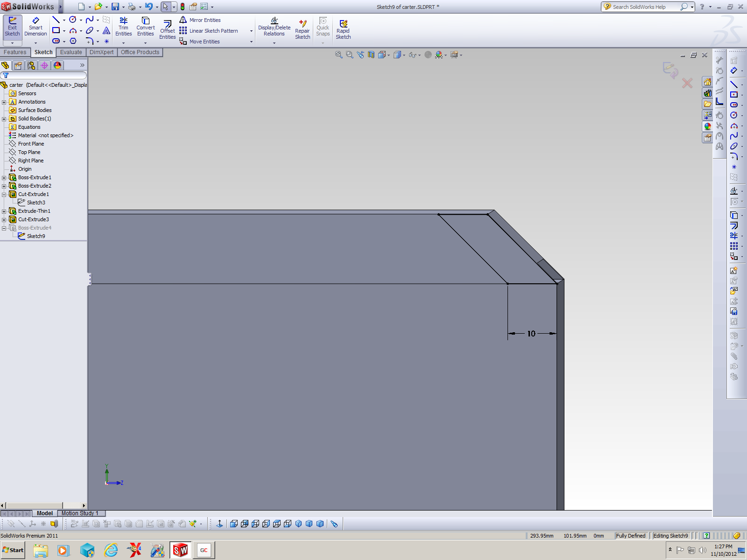Expand the Boss-Extrude2 feature node
The image size is (747, 560).
[x=4, y=186]
